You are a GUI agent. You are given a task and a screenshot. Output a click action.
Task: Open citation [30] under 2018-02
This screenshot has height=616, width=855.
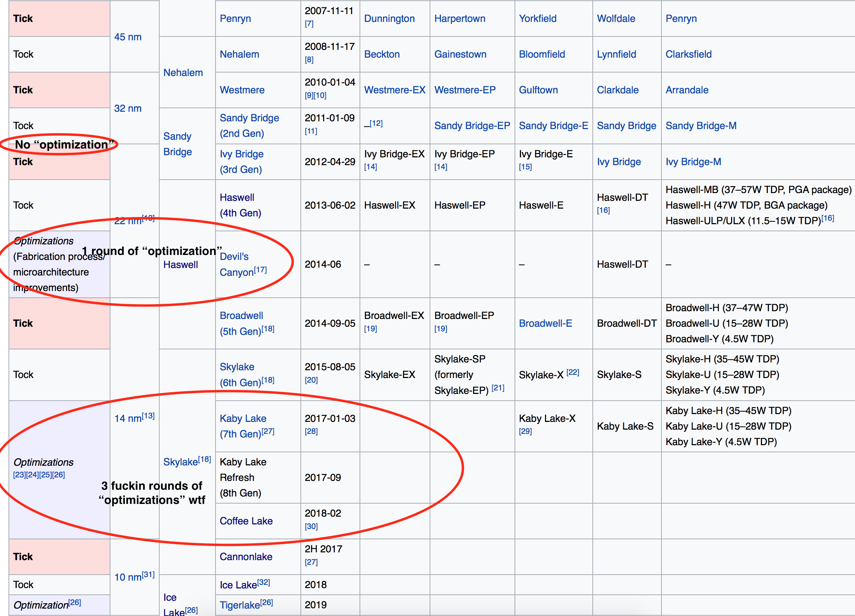point(311,526)
